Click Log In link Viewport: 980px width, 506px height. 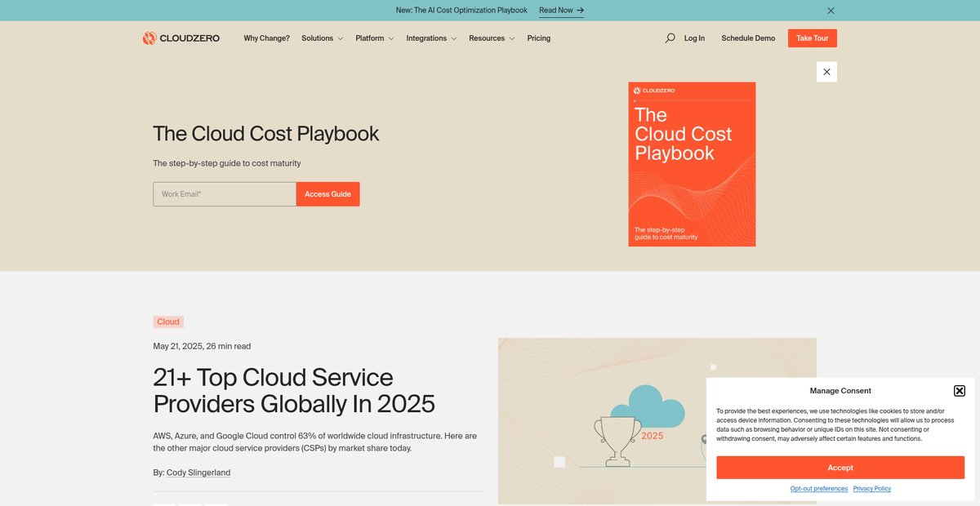(694, 38)
